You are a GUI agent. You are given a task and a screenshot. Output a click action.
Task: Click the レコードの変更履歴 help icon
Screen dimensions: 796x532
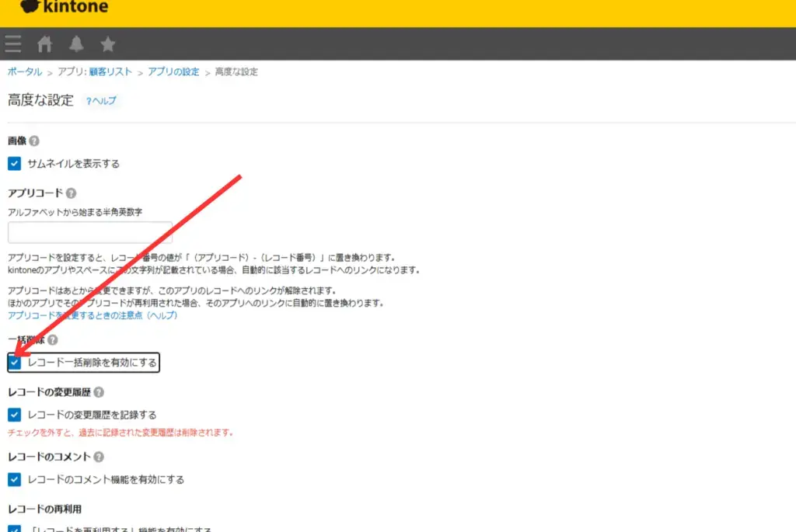click(97, 392)
